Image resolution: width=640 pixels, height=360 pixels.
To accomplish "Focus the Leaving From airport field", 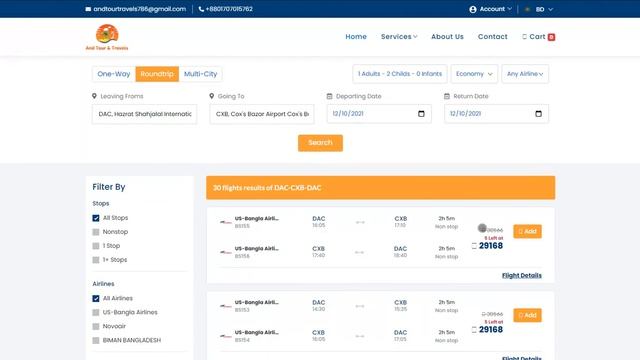I will [144, 114].
